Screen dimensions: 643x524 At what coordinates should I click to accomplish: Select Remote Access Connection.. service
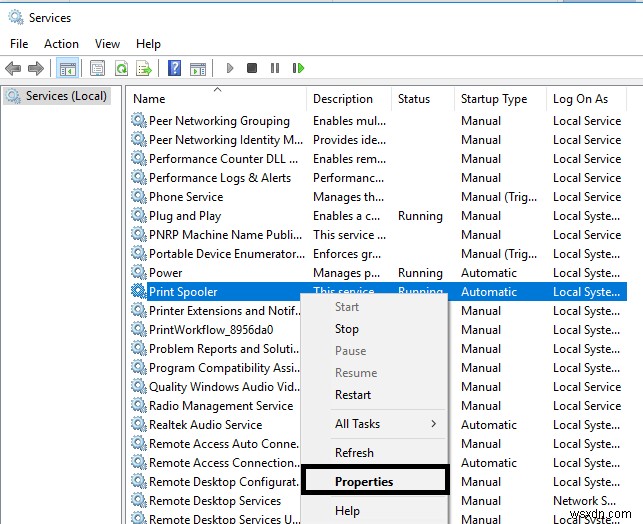(224, 462)
